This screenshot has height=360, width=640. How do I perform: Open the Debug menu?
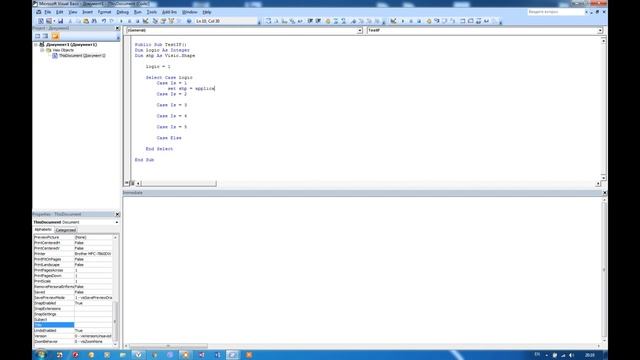pos(122,12)
